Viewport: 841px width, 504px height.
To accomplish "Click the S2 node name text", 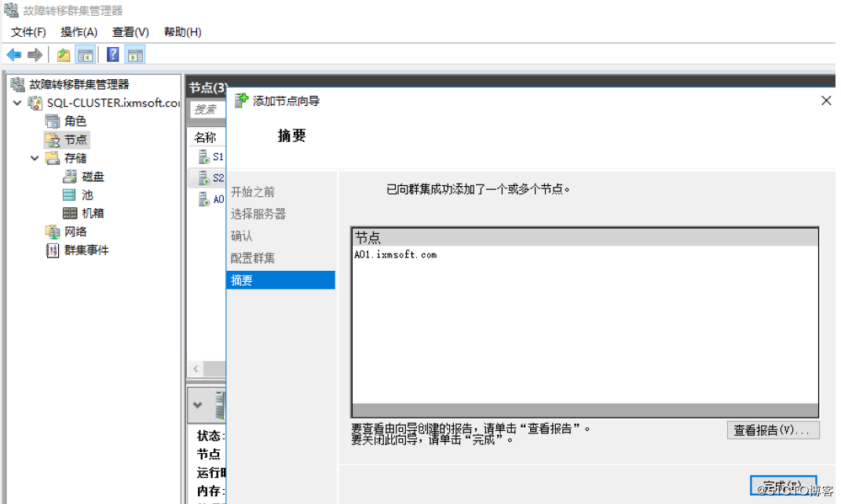I will tap(218, 177).
